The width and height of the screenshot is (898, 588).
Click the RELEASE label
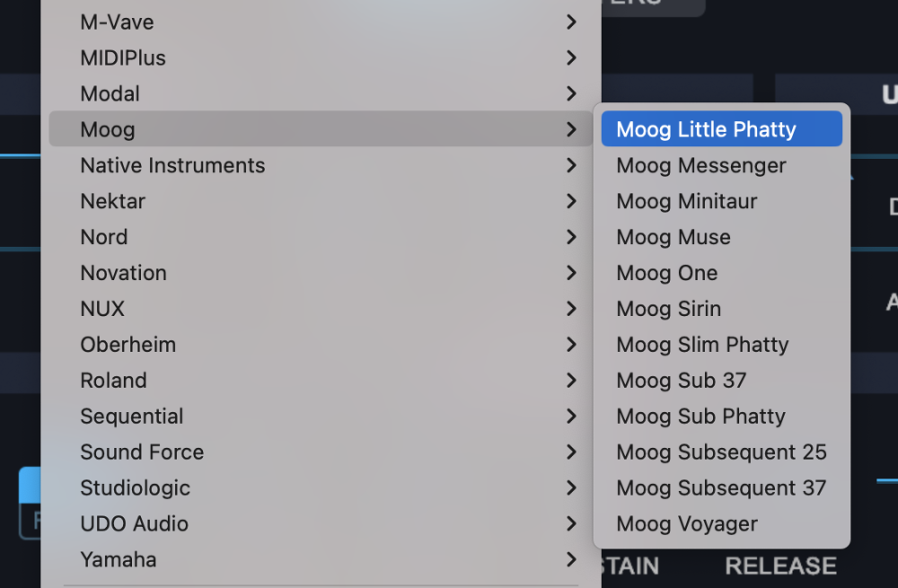[x=780, y=566]
